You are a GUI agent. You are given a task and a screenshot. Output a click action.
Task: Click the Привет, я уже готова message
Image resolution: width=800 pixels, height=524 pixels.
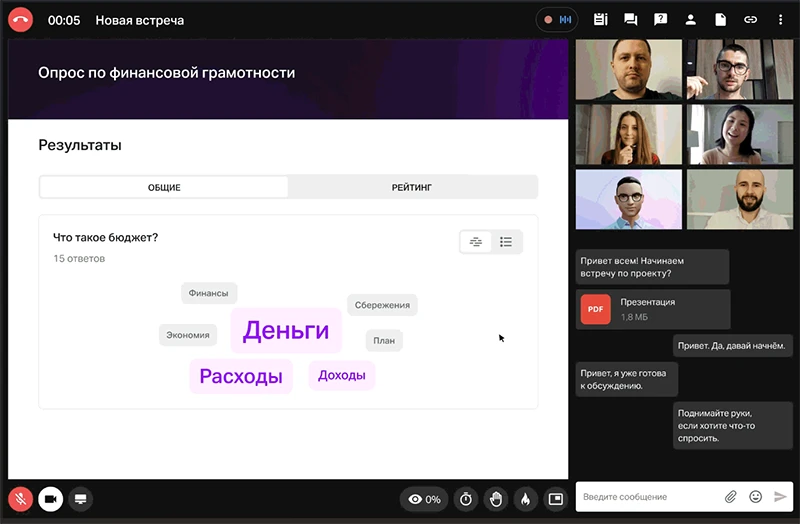(x=627, y=379)
